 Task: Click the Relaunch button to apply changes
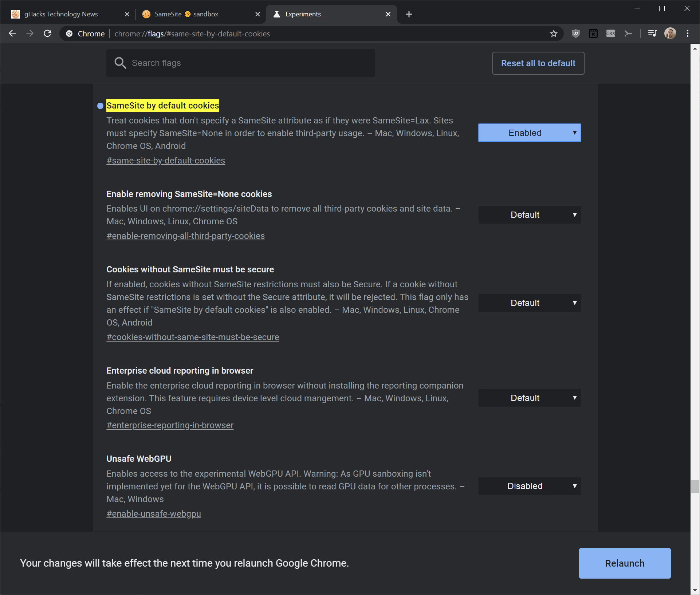coord(625,563)
